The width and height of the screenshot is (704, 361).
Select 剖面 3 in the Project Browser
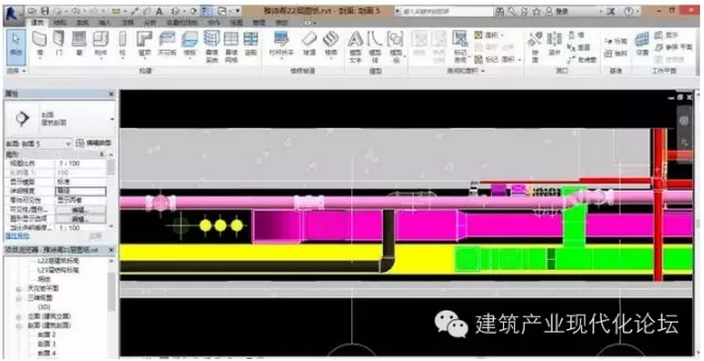tap(47, 344)
